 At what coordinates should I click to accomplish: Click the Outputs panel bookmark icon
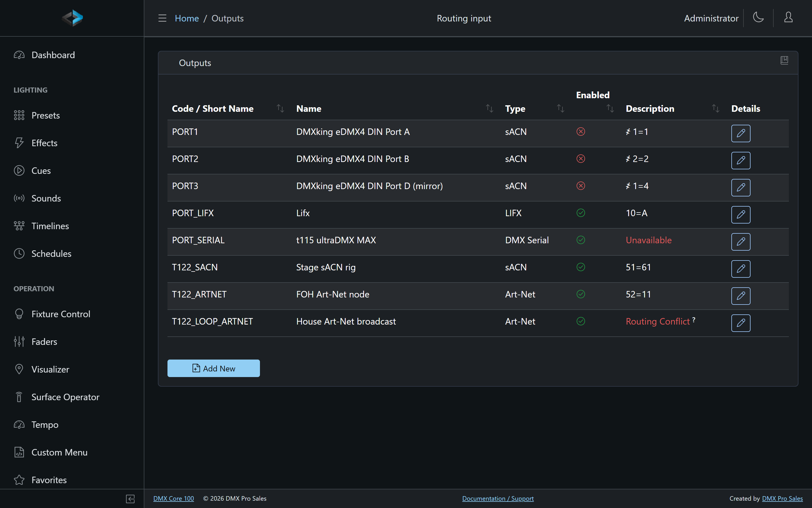[x=784, y=60]
